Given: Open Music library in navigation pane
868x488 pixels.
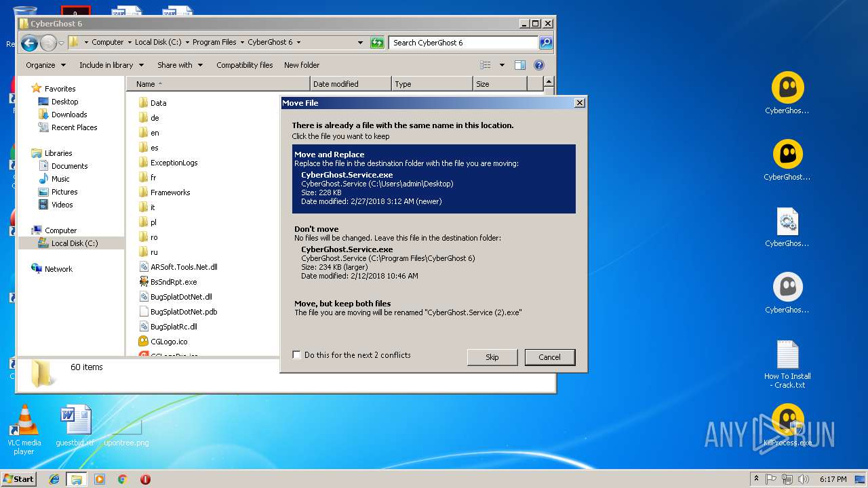Looking at the screenshot, I should (54, 179).
